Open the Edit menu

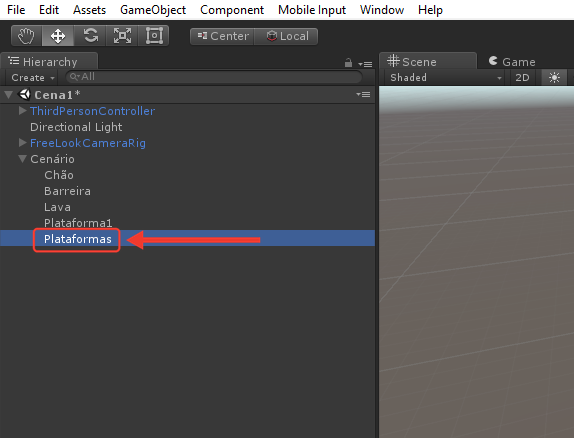[x=49, y=10]
